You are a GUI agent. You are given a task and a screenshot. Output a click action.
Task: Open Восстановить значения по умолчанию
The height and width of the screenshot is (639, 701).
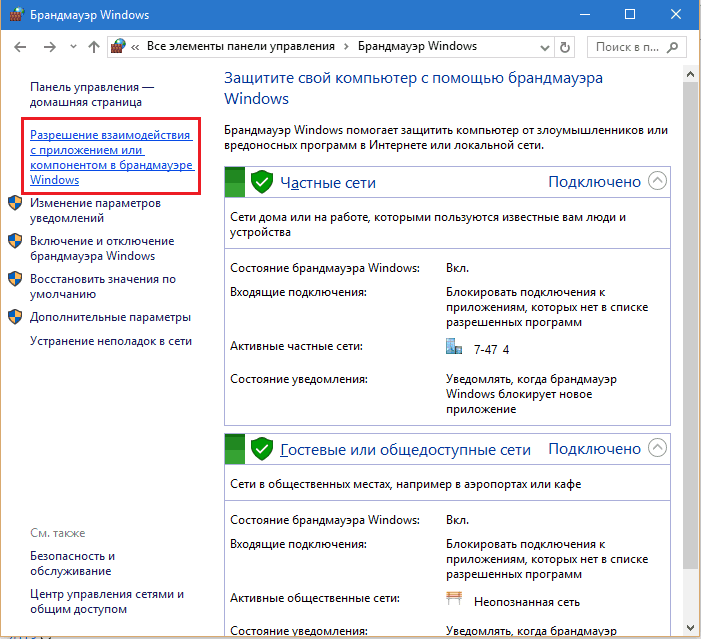(x=103, y=286)
